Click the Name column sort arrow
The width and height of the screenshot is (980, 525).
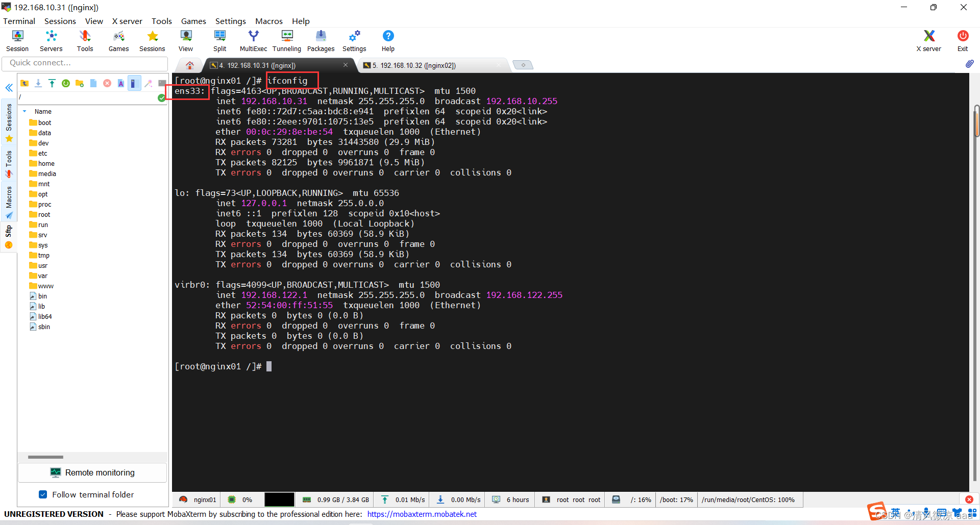(x=24, y=111)
